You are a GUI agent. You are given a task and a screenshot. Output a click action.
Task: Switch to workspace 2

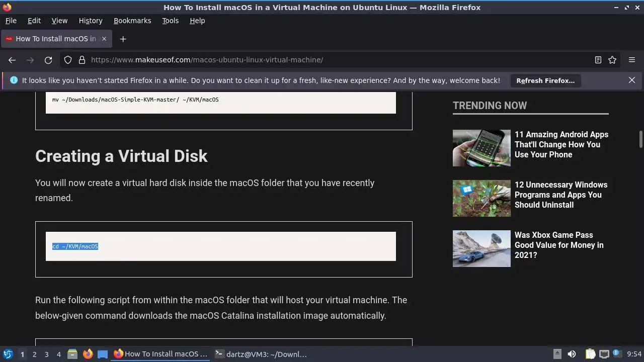pos(34,354)
